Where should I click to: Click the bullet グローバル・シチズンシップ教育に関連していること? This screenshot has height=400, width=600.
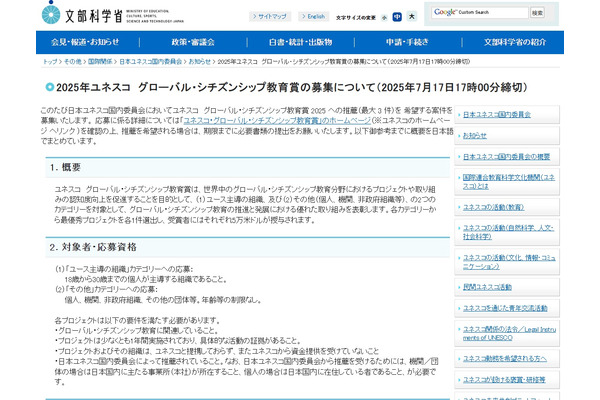coord(137,330)
